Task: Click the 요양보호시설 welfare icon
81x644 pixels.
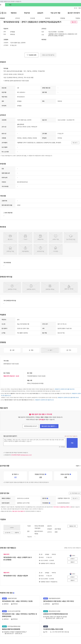Action: pos(40,249)
